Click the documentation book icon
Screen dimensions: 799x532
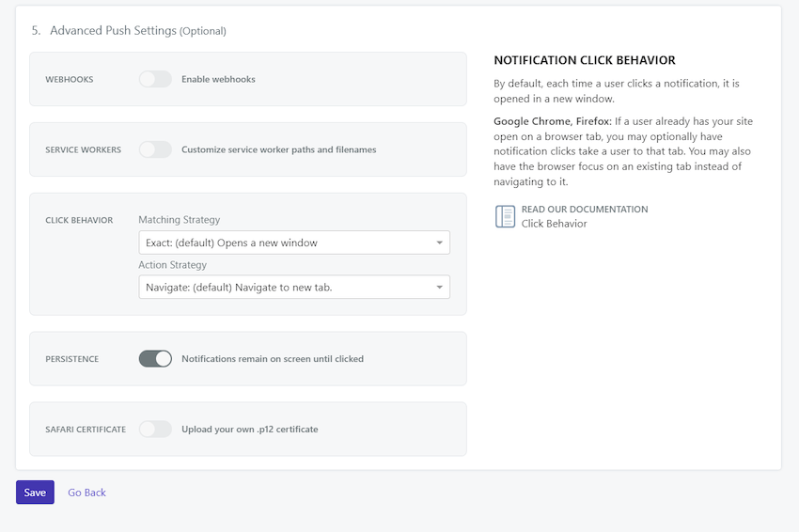(x=505, y=216)
